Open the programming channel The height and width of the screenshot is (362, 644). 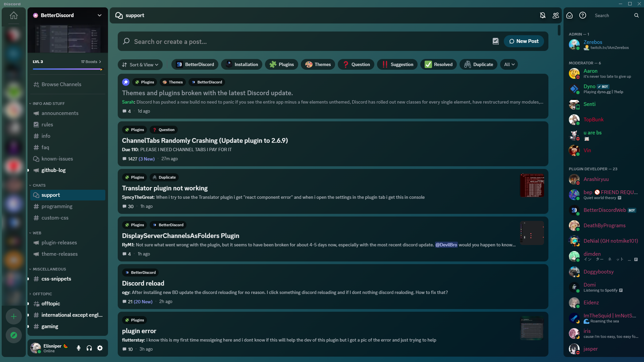(57, 206)
